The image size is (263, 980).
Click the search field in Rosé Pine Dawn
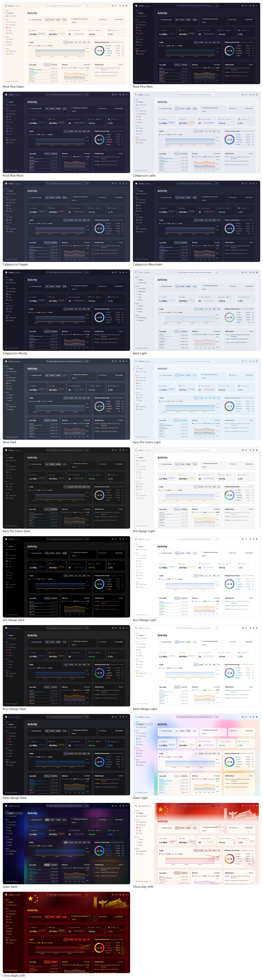(x=68, y=6)
